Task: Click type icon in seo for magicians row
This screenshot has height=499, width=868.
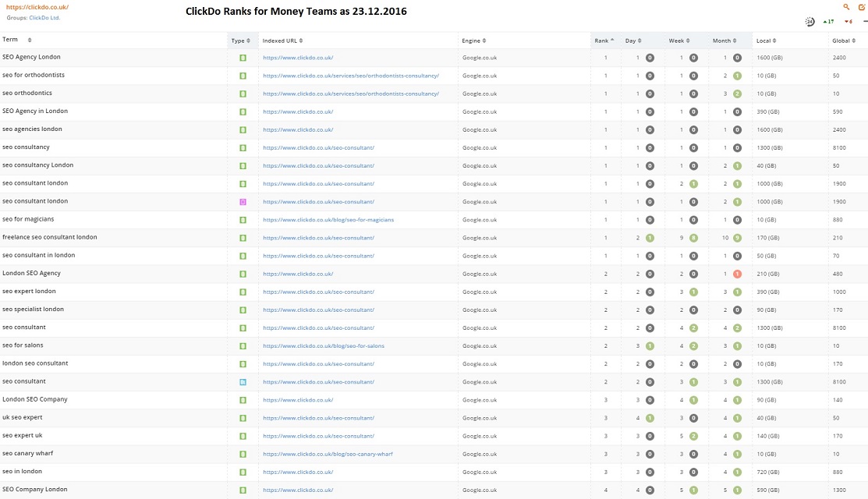Action: [243, 220]
